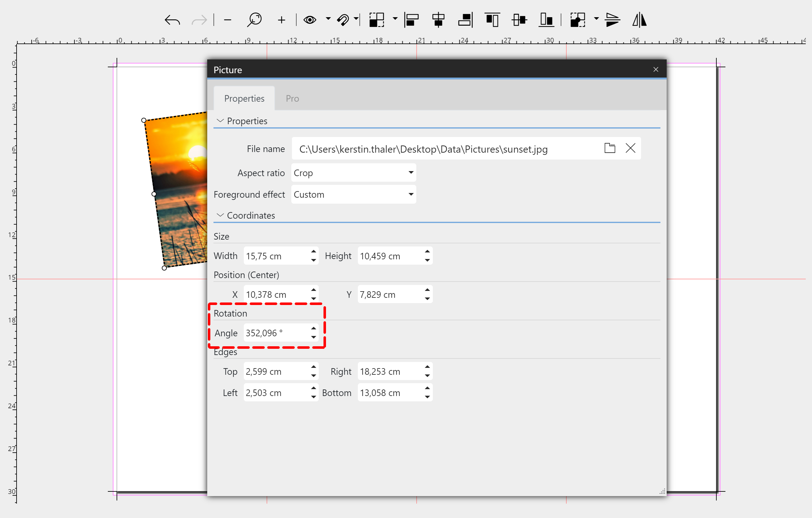Screen dimensions: 812x518
Task: Switch to the Pro tab
Action: coord(292,98)
